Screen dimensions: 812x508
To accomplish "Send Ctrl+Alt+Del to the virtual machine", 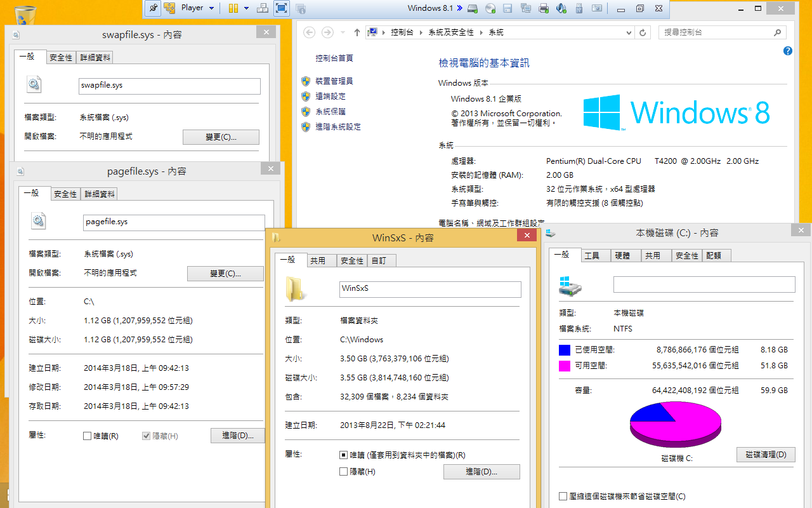I will (x=263, y=8).
